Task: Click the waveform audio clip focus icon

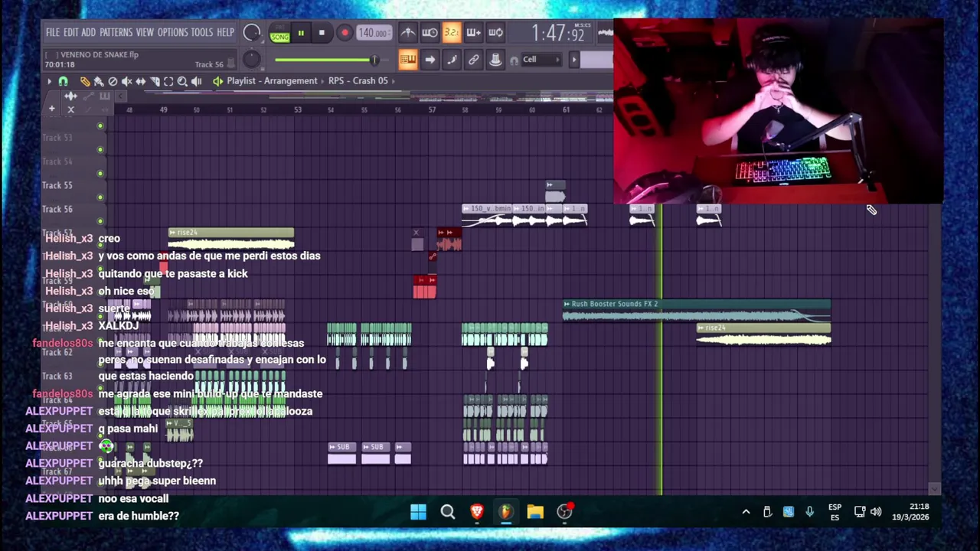Action: [x=70, y=96]
